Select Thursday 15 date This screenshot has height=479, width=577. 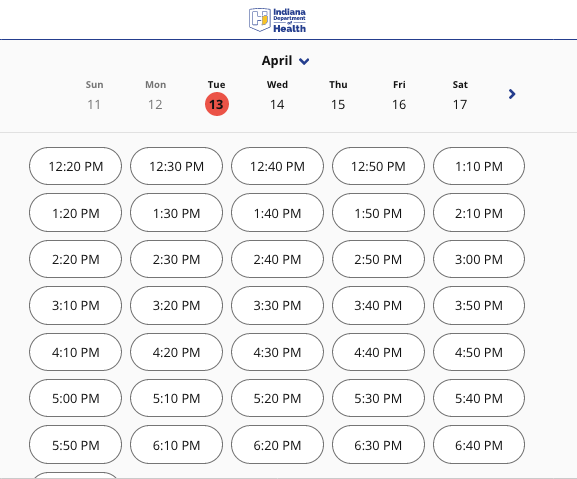[338, 96]
